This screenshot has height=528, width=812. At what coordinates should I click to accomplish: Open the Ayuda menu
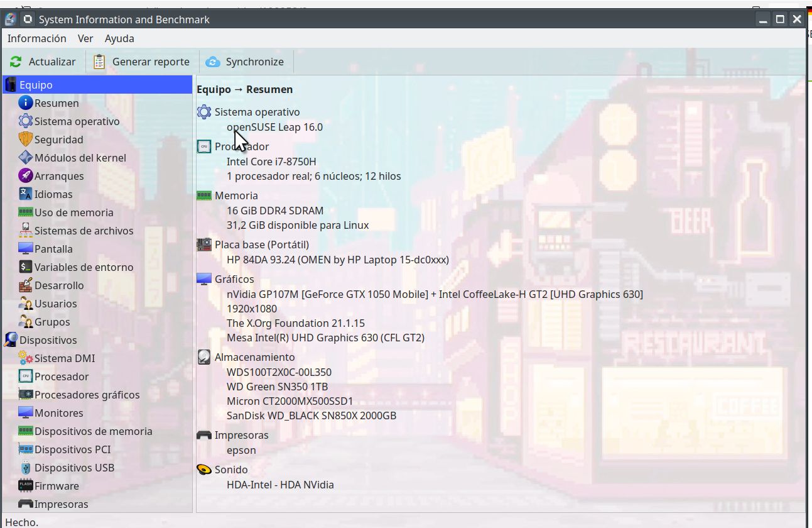pyautogui.click(x=119, y=38)
